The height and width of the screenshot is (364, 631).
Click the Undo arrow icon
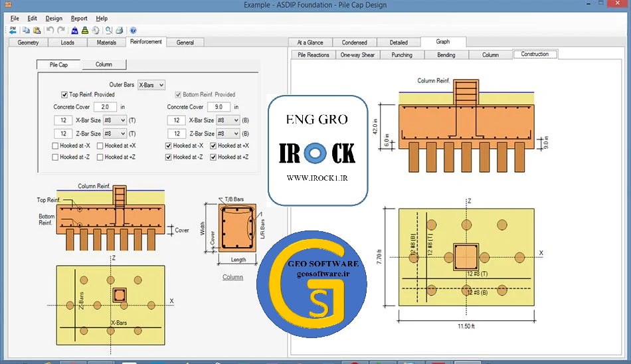pos(50,31)
